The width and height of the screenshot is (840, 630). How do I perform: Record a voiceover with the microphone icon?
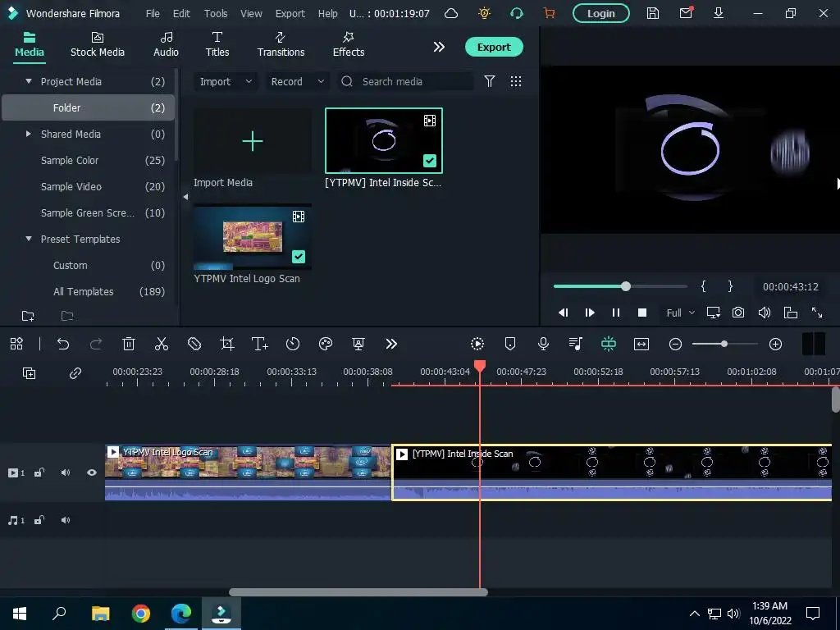pos(543,344)
